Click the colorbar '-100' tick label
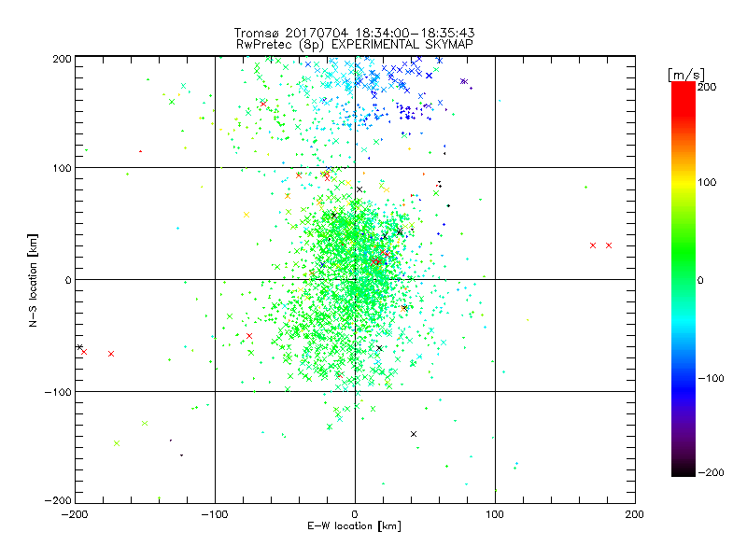This screenshot has width=747, height=560. (x=711, y=378)
